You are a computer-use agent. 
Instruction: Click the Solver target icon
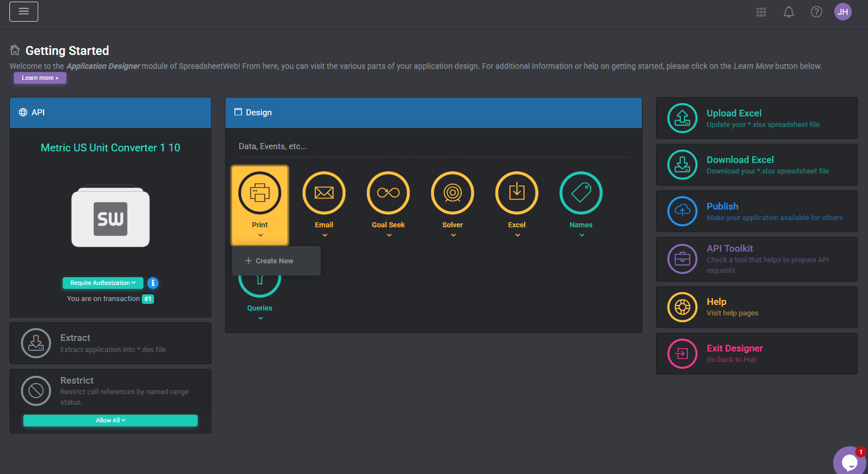pos(453,193)
